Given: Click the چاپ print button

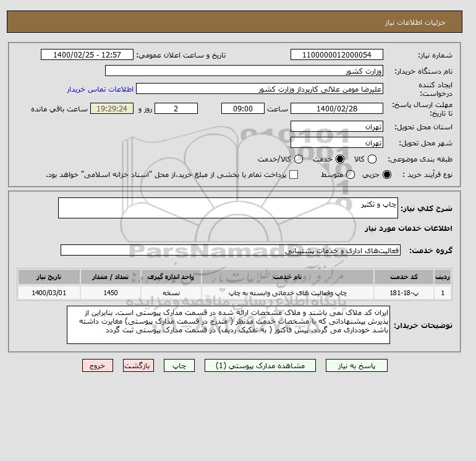Looking at the screenshot, I should click(179, 366).
